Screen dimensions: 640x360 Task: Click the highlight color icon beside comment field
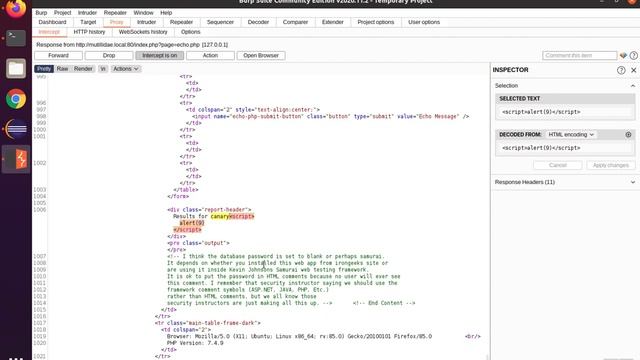point(623,56)
